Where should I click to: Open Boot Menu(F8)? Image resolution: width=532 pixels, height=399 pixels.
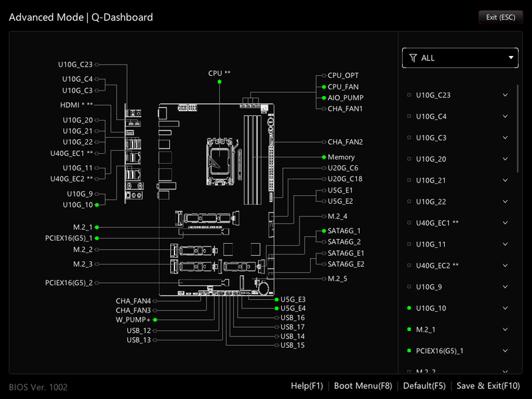[363, 386]
